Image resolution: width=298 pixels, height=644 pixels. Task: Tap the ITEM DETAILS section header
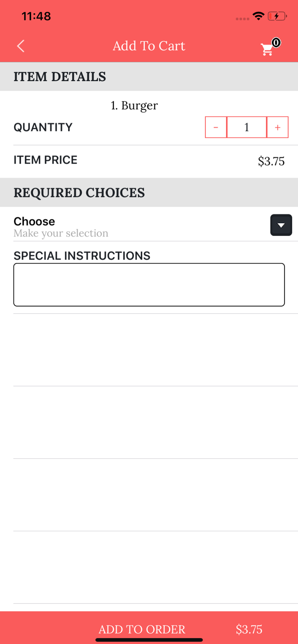[60, 77]
